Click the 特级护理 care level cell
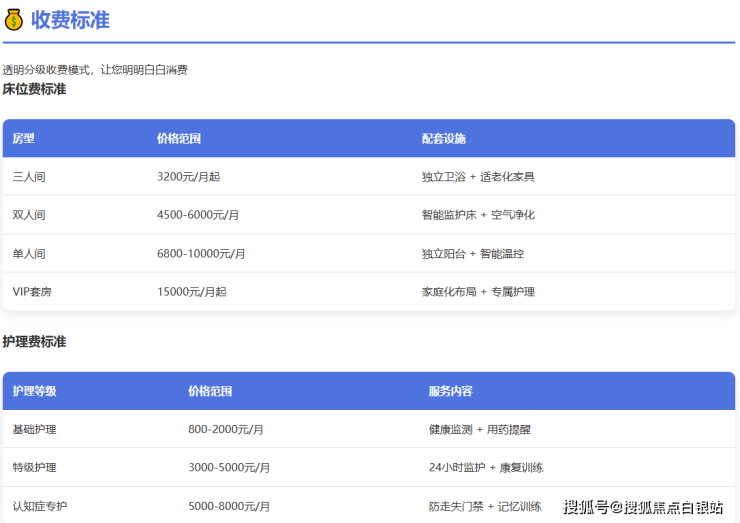 coord(34,467)
